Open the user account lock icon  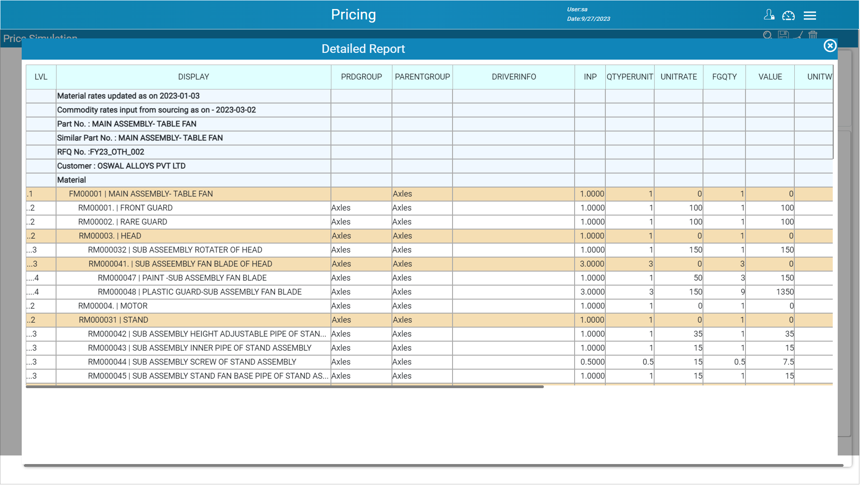(769, 15)
